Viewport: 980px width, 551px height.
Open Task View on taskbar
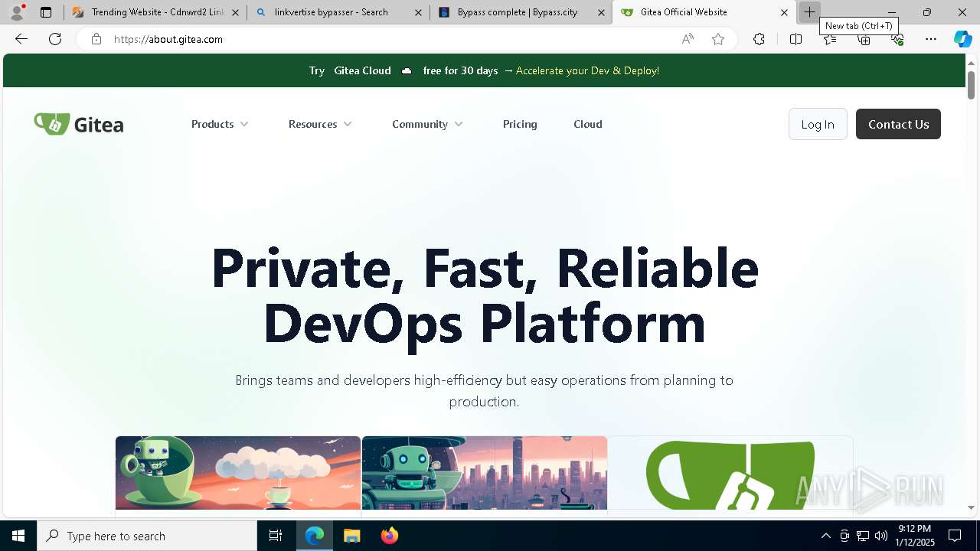click(276, 536)
